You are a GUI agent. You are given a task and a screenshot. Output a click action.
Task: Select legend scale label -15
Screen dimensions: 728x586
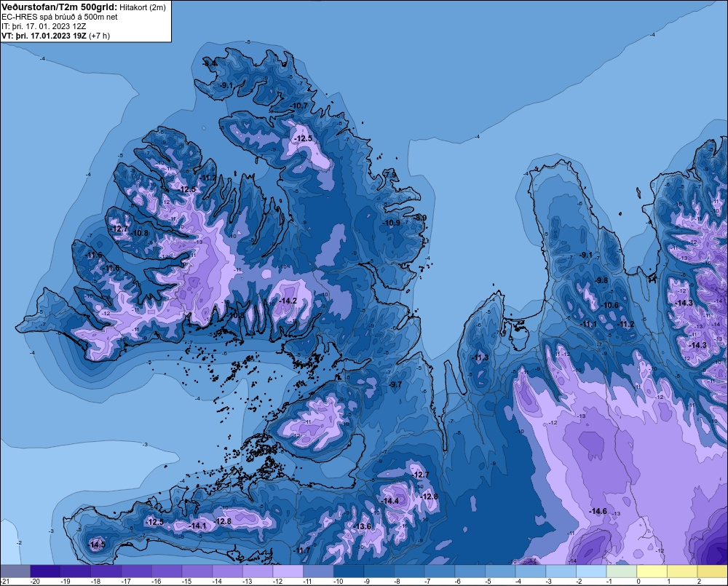point(186,582)
